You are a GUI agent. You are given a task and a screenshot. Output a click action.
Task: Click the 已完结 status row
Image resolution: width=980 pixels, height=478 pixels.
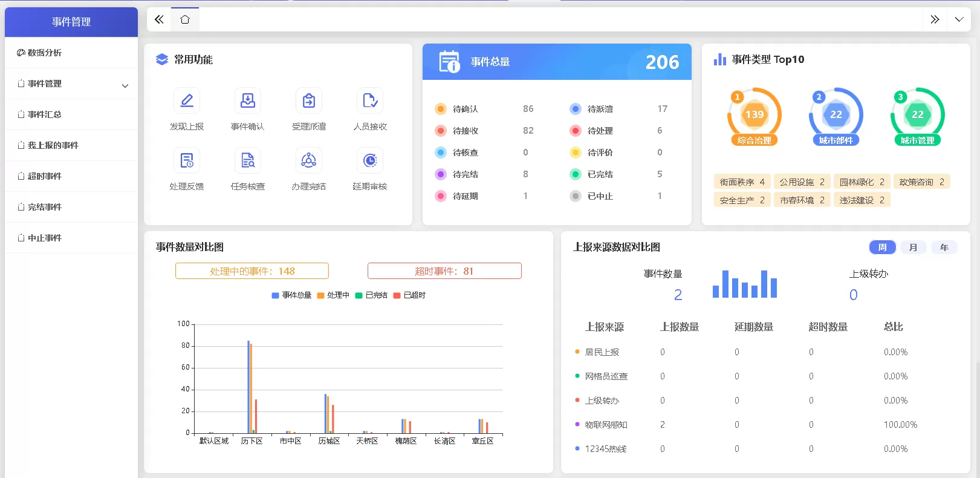[x=619, y=174]
